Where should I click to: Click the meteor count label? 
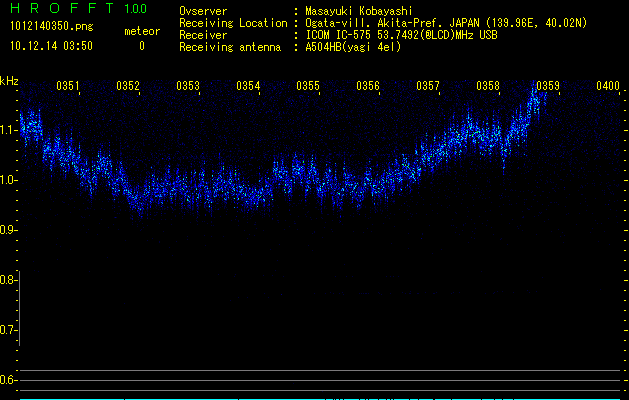point(141,31)
